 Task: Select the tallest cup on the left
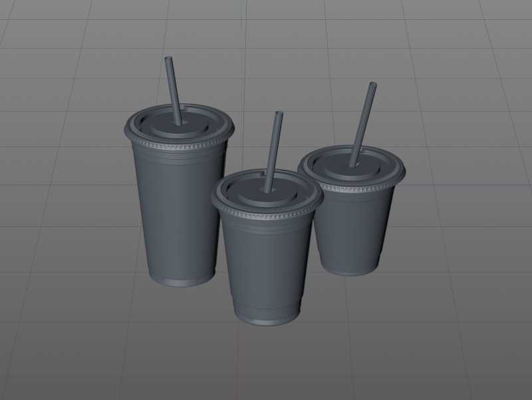176,213
